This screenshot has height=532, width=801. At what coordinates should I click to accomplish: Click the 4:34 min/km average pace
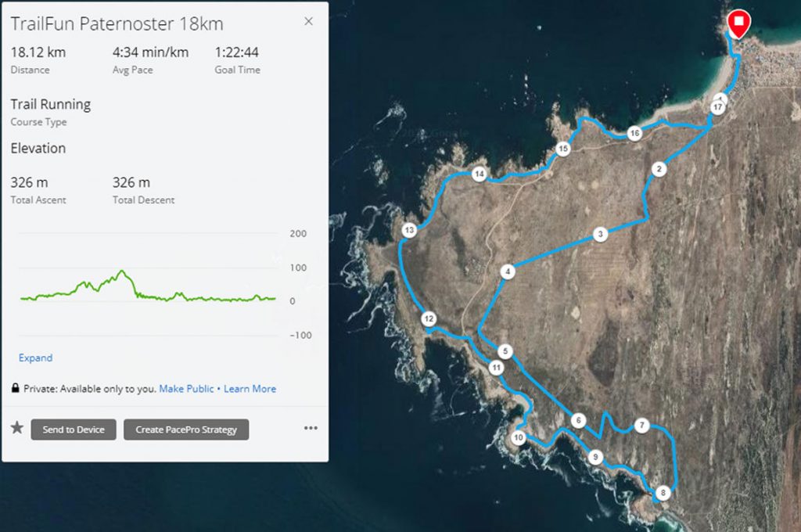[150, 52]
